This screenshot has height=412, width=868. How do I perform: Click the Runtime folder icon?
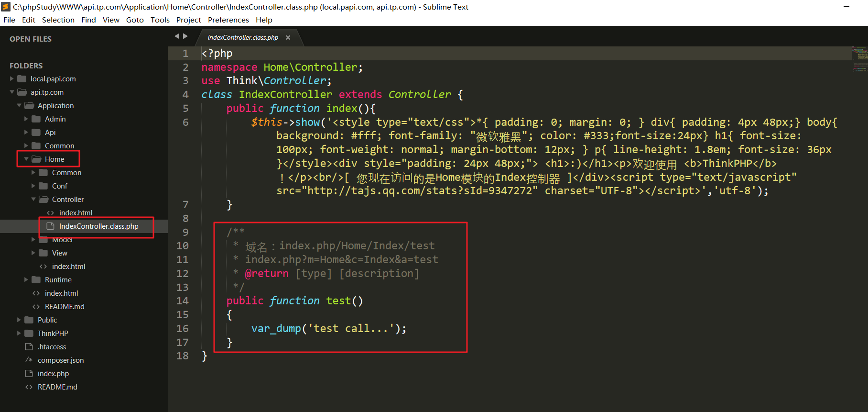pos(36,280)
